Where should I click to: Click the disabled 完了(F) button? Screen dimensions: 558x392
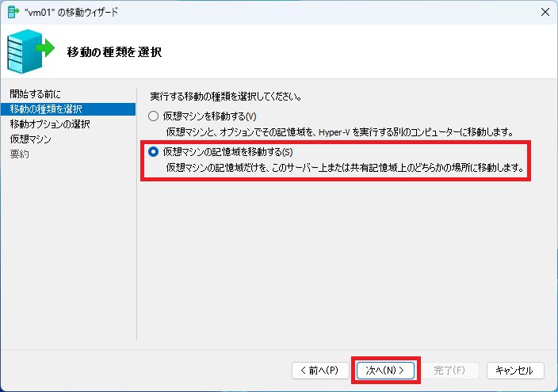tap(450, 371)
